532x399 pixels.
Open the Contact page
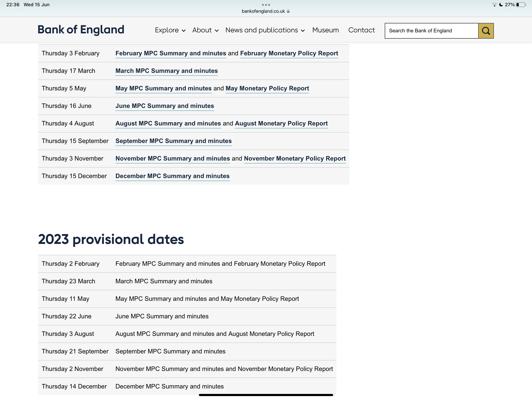click(361, 30)
